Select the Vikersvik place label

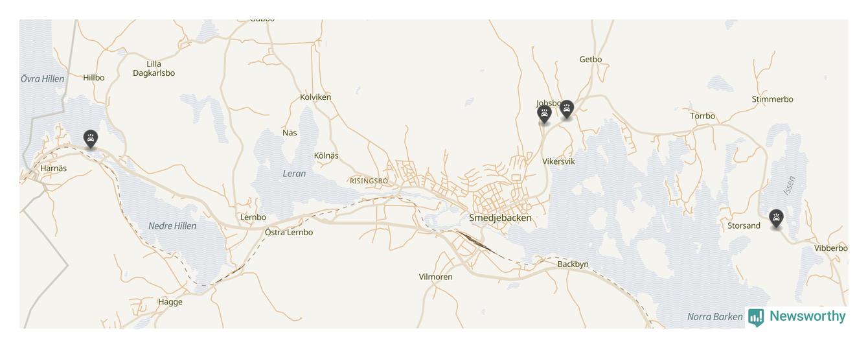(x=558, y=161)
